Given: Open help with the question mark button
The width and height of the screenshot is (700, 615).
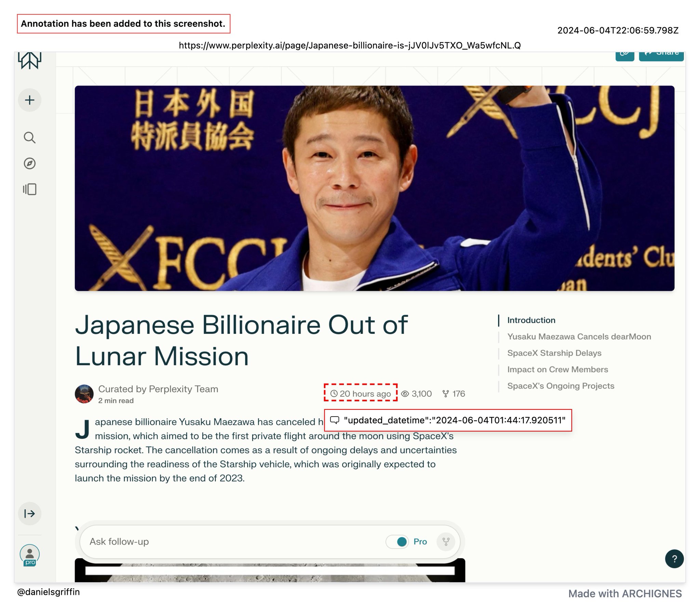Looking at the screenshot, I should coord(674,559).
